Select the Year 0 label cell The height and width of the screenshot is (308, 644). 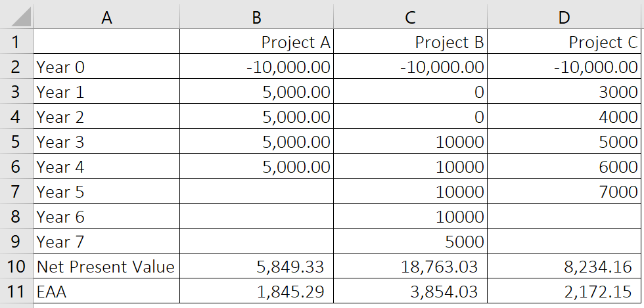(x=106, y=67)
